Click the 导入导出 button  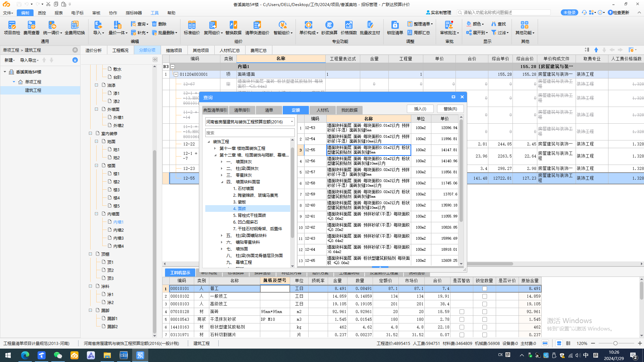(29, 60)
